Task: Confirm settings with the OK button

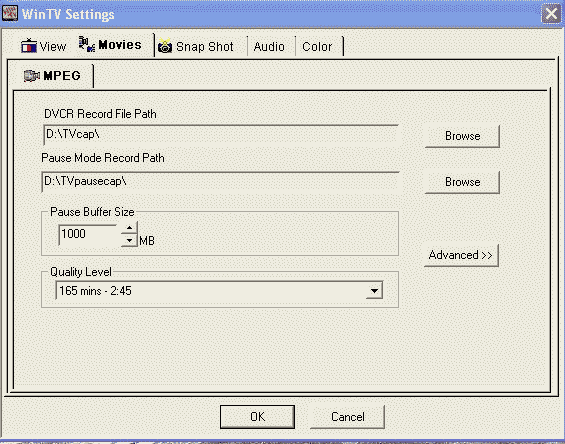Action: coord(257,417)
